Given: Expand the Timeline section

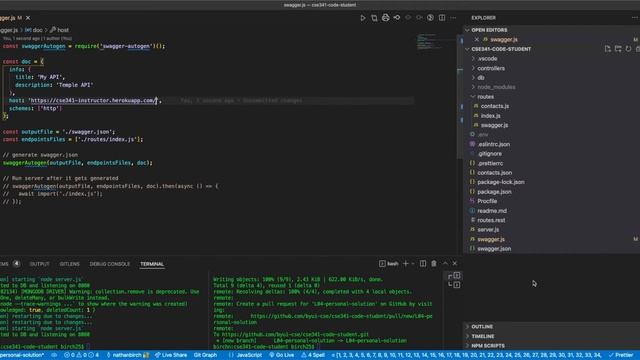Looking at the screenshot, I should pyautogui.click(x=482, y=336).
